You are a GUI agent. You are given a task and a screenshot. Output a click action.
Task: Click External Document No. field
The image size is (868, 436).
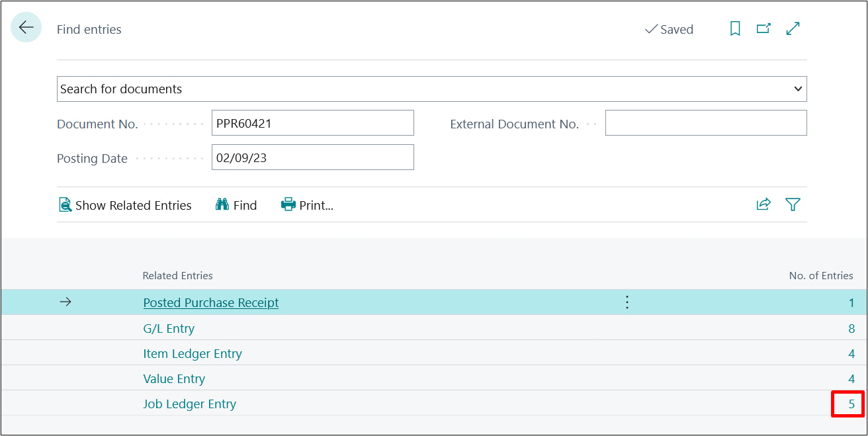pyautogui.click(x=705, y=123)
